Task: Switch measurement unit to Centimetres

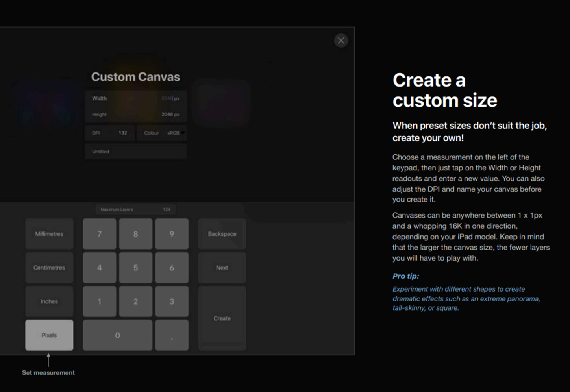Action: coord(49,268)
